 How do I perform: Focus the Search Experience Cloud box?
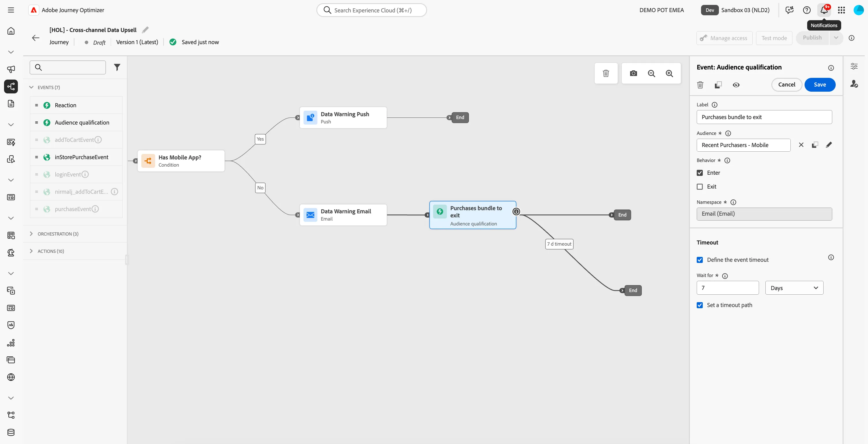pyautogui.click(x=371, y=10)
